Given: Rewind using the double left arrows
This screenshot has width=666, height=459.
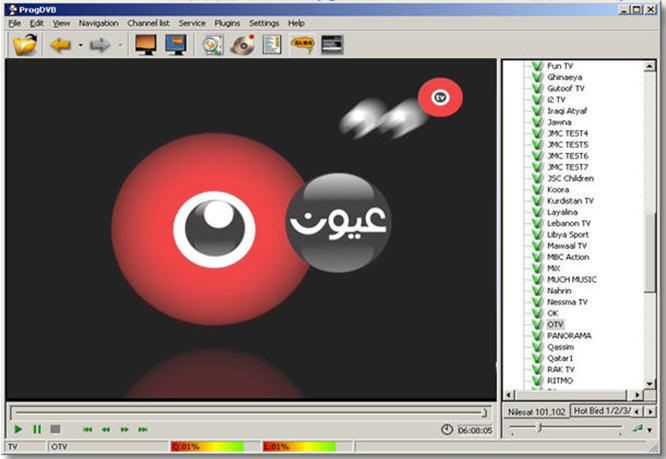Looking at the screenshot, I should [x=106, y=430].
